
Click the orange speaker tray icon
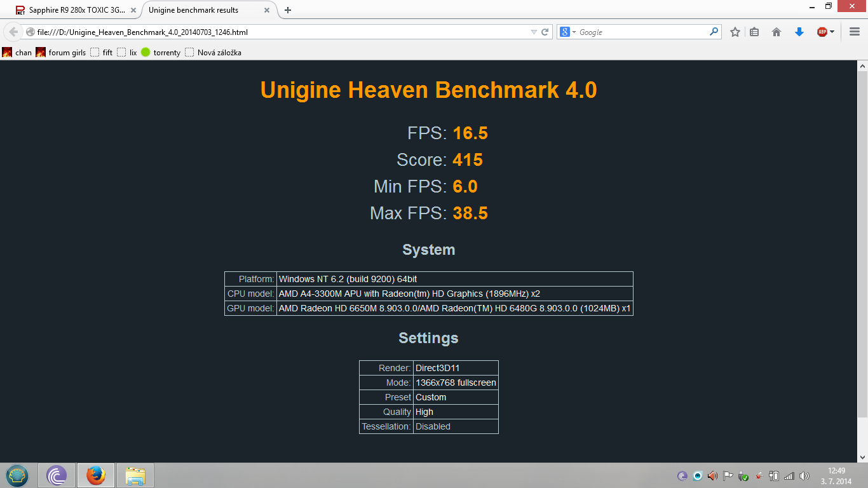pos(712,476)
